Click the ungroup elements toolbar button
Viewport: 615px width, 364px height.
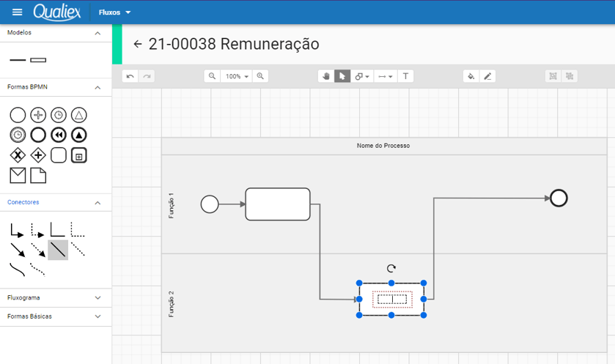click(570, 76)
